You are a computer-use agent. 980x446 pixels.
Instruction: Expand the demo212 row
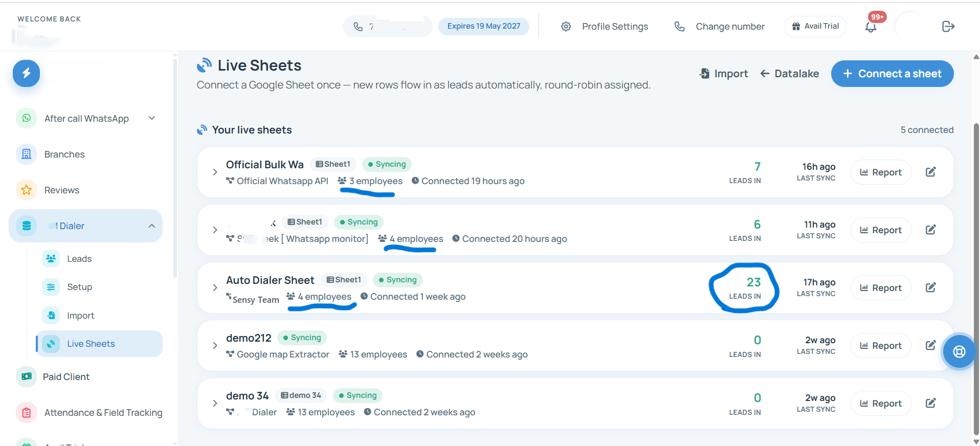[x=215, y=345]
